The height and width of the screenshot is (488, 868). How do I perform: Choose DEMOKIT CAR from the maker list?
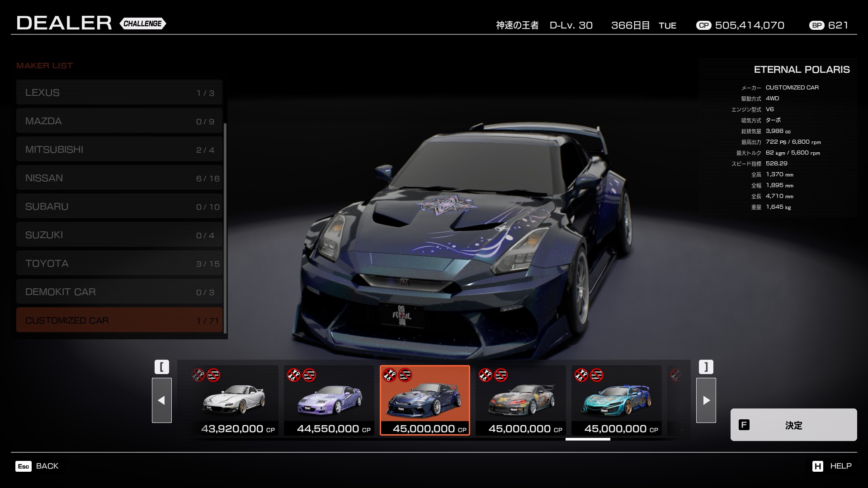click(x=119, y=292)
